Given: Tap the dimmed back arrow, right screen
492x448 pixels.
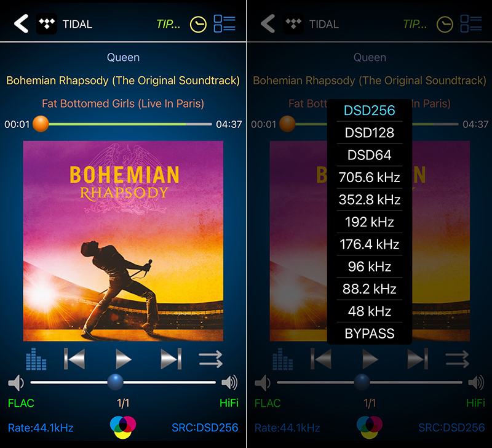Looking at the screenshot, I should tap(268, 24).
